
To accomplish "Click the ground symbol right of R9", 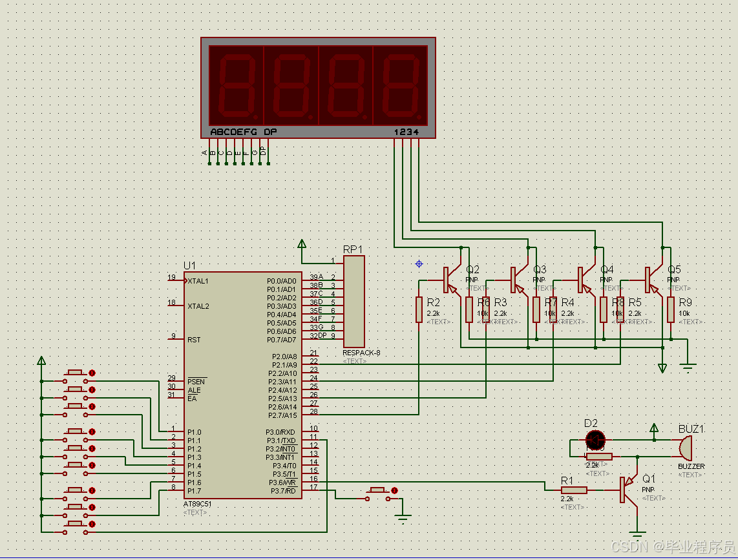I will [x=688, y=368].
